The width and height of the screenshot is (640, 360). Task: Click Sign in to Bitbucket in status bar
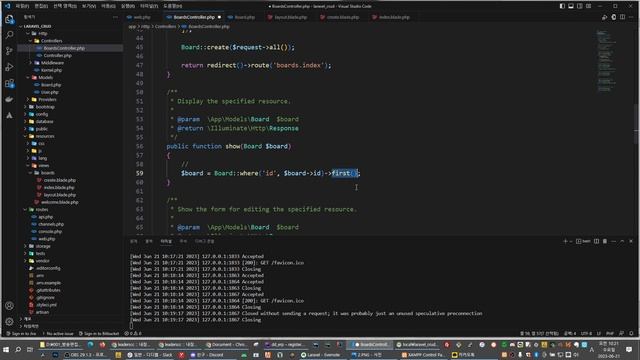(98, 333)
